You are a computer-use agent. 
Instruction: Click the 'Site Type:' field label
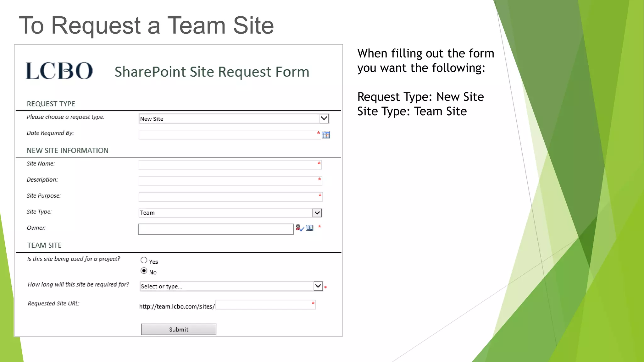pos(39,212)
